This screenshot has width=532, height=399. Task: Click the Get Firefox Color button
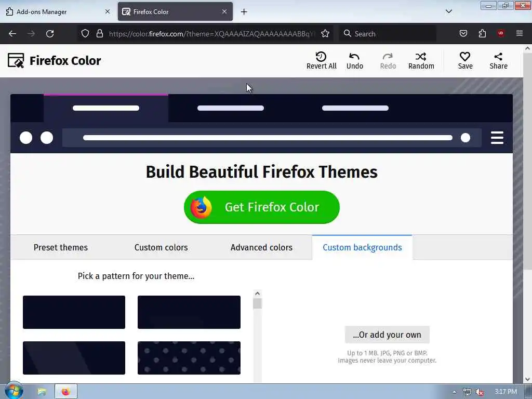click(x=262, y=207)
